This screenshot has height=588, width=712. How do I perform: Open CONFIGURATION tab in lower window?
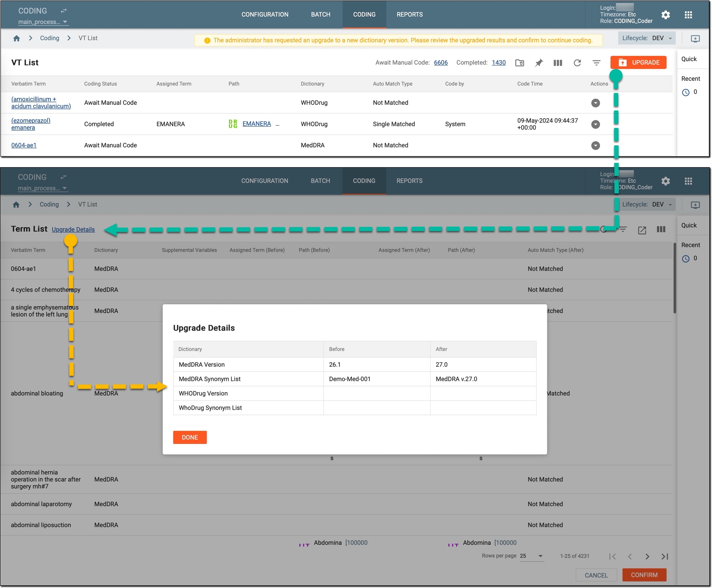265,181
